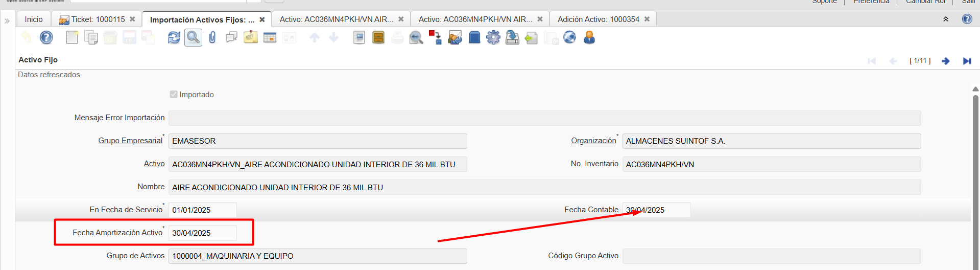Close the Ticket: 1000115 tab
This screenshot has width=980, height=270.
tap(132, 19)
